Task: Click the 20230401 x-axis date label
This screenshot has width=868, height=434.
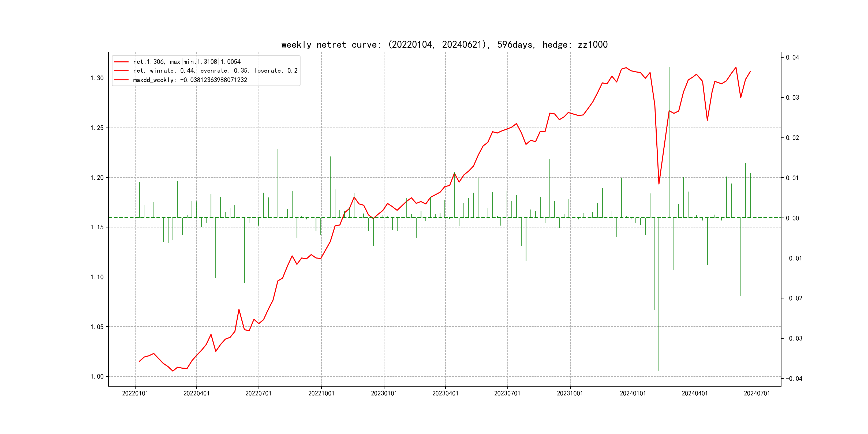Action: (445, 394)
